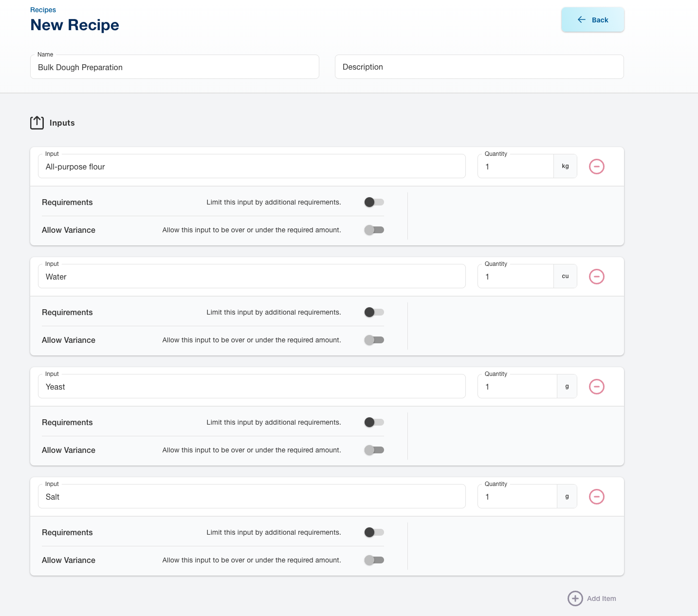This screenshot has height=616, width=698.
Task: Focus the recipe Name field
Action: (x=174, y=67)
